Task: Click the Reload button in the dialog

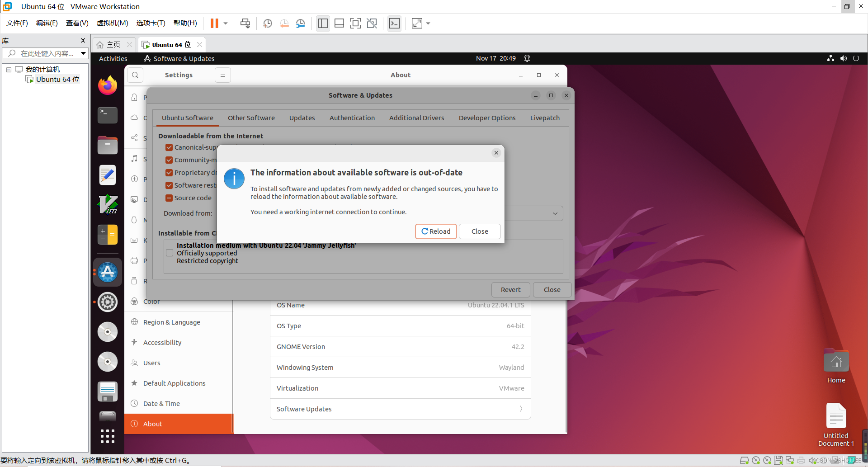Action: pos(436,231)
